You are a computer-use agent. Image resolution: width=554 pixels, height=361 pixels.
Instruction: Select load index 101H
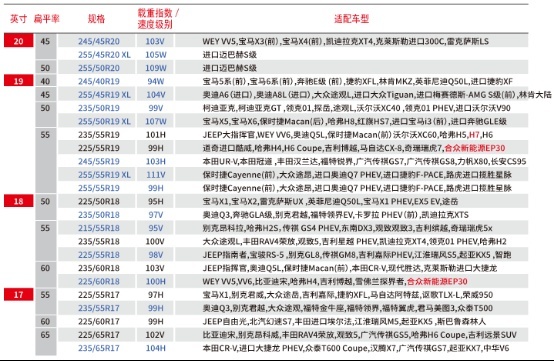point(156,135)
